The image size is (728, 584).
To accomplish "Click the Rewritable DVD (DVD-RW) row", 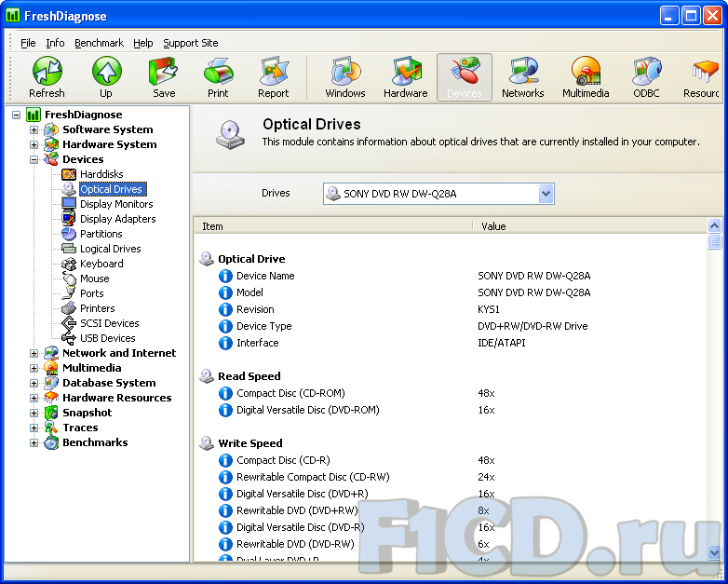I will click(x=451, y=544).
